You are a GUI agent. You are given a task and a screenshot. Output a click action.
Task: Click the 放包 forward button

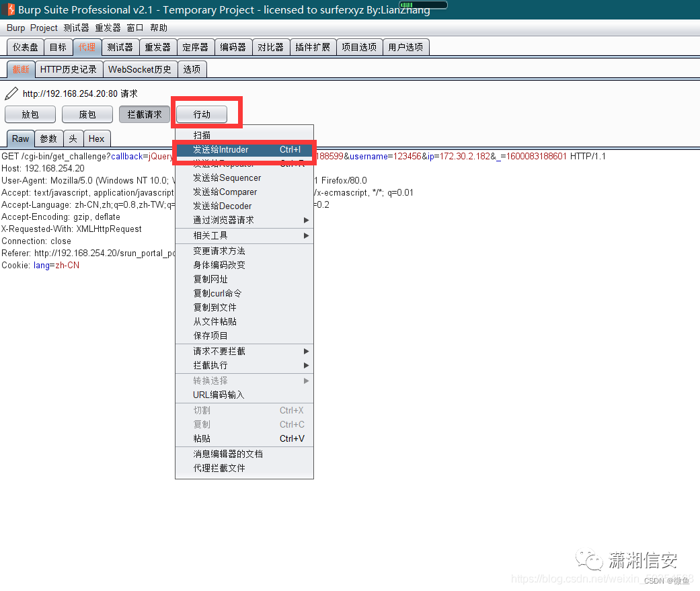pyautogui.click(x=30, y=114)
